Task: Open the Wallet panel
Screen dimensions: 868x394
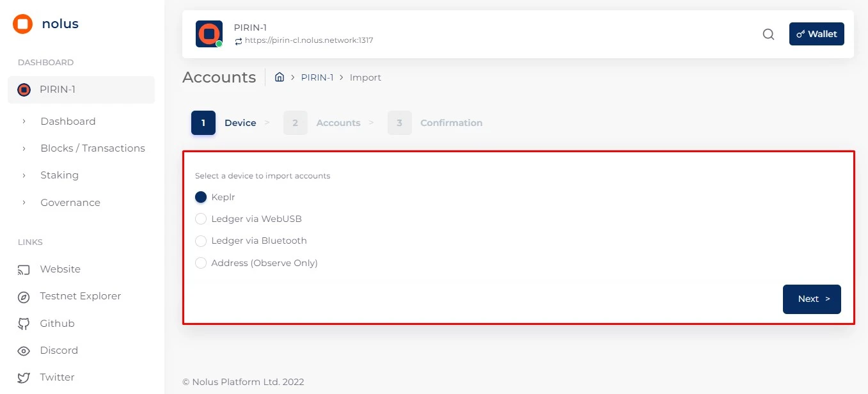Action: (816, 34)
